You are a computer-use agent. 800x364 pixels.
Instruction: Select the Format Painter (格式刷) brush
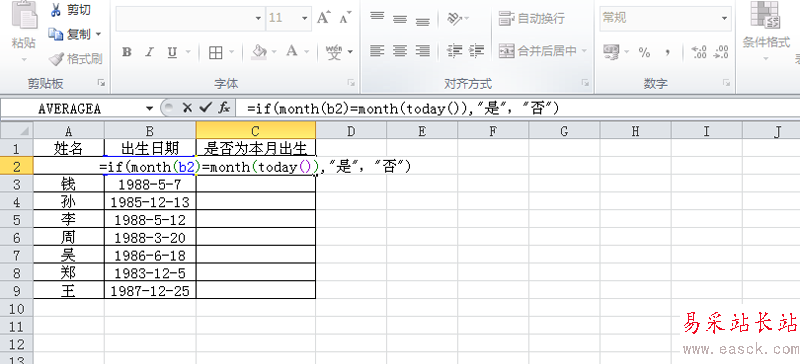click(56, 58)
